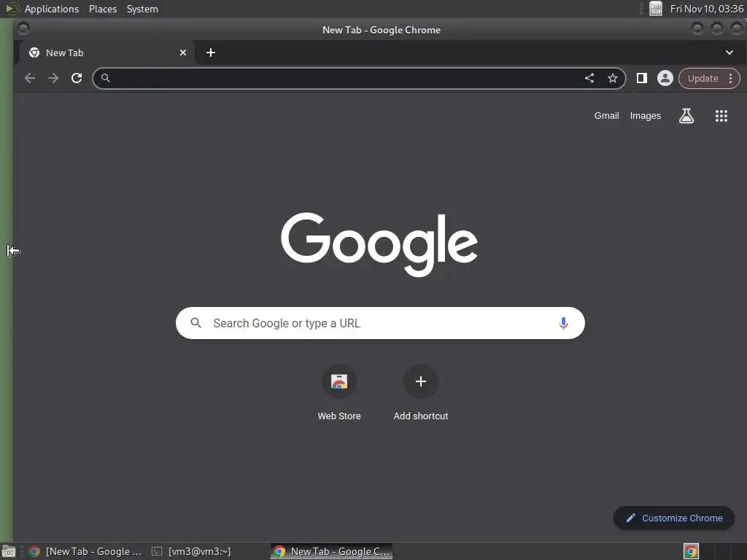Close the New Tab tab
747x560 pixels.
point(183,52)
